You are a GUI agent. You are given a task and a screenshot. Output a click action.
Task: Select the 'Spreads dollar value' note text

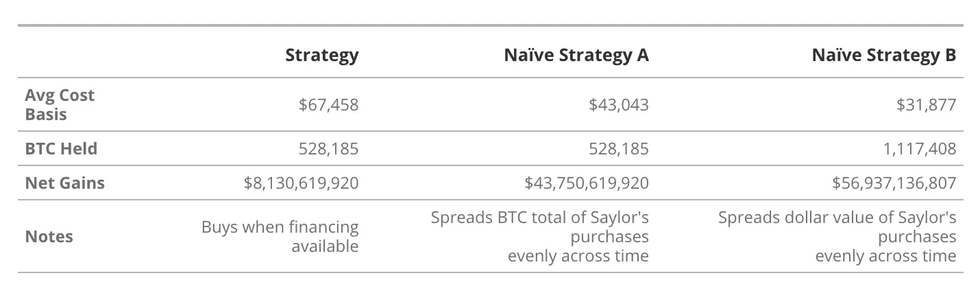837,237
